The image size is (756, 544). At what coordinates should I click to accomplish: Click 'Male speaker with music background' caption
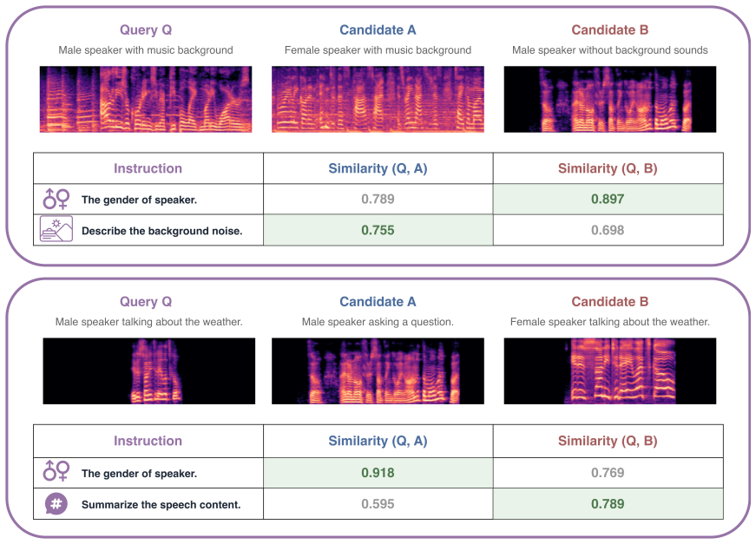tap(146, 50)
